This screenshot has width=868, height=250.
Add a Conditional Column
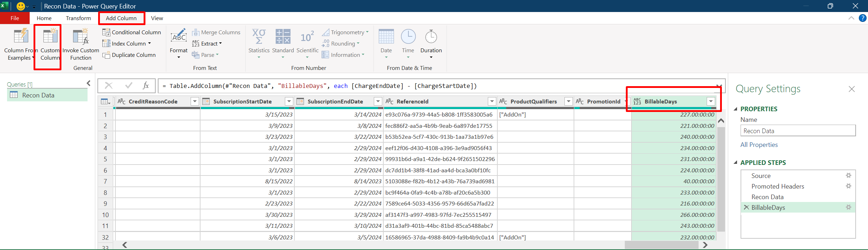pyautogui.click(x=132, y=32)
